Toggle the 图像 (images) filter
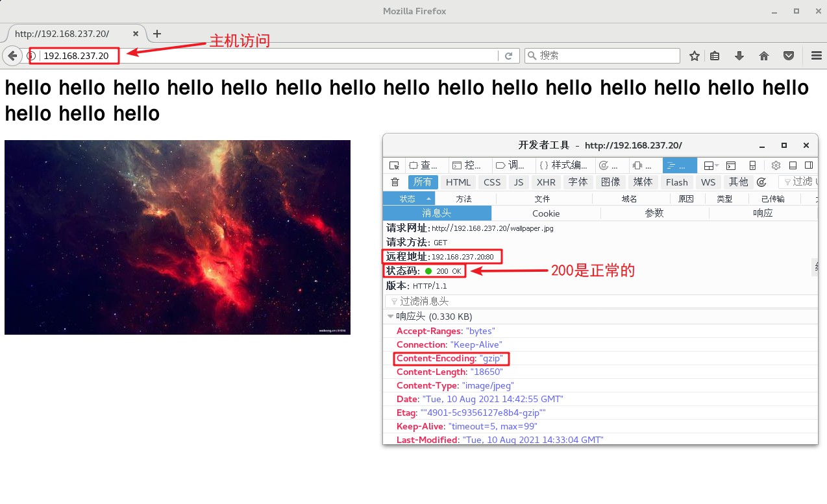 611,182
